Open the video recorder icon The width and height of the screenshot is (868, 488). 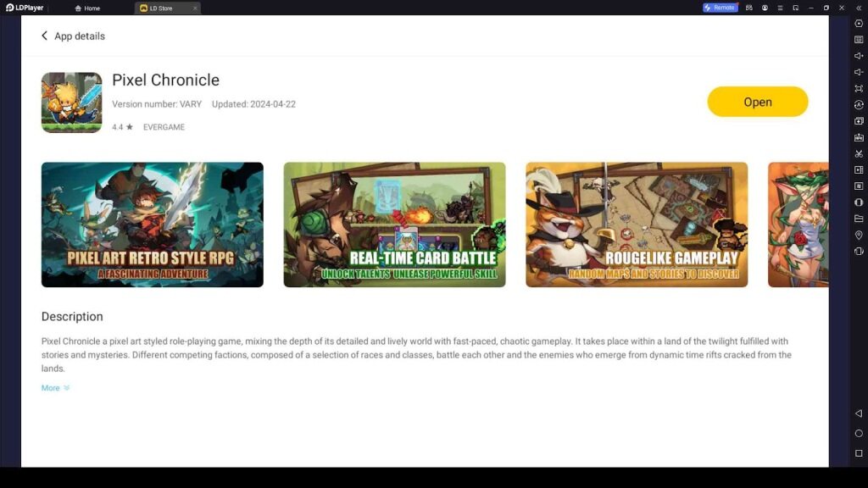(859, 169)
